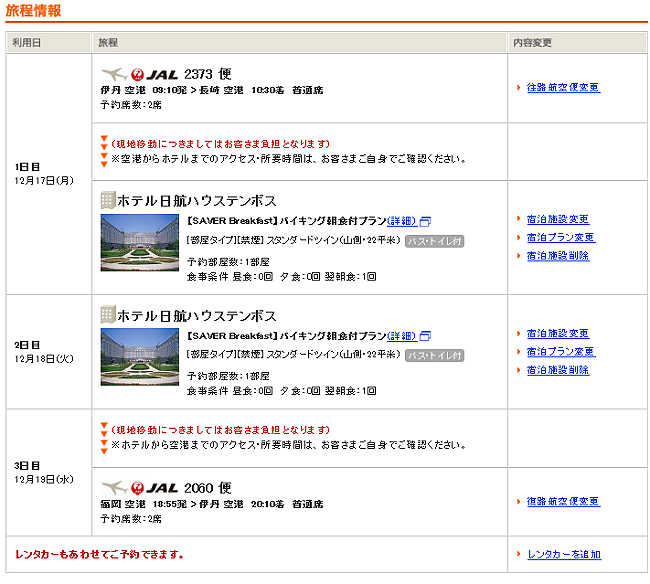Click the day 1 hotel photo thumbnail
Screen dimensions: 650x584
point(140,242)
